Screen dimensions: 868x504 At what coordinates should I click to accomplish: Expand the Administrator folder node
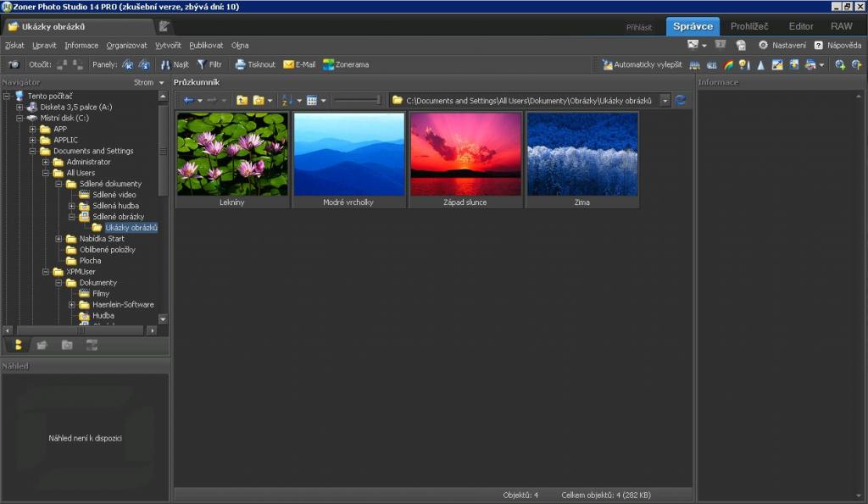tap(46, 162)
